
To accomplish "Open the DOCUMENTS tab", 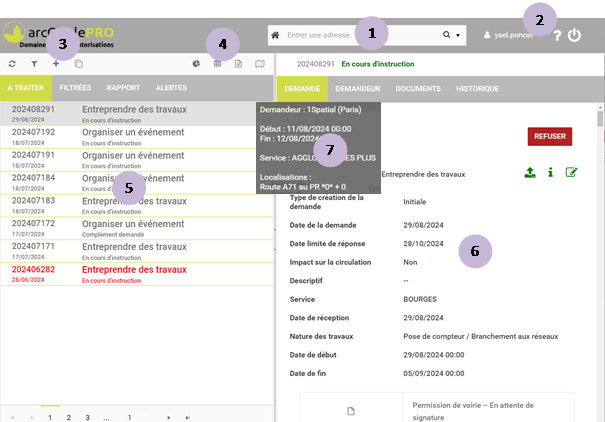I will 419,88.
